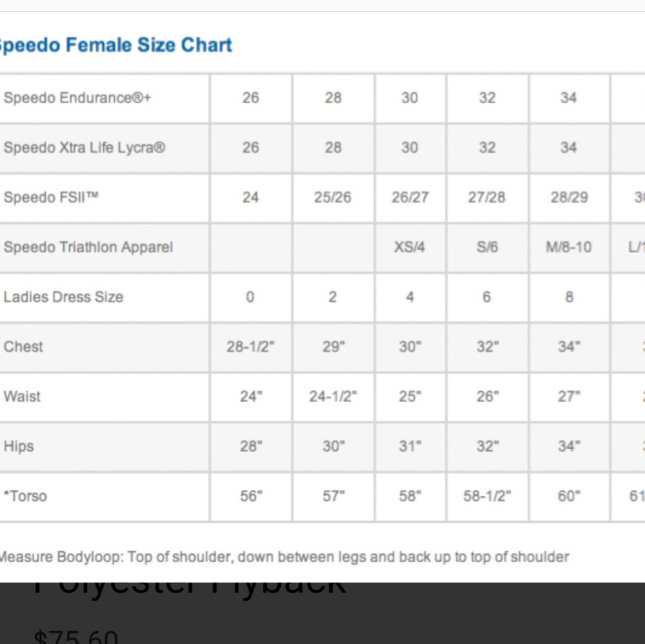
Task: Click the Speedo Triathlon Apparel row label
Action: point(88,247)
